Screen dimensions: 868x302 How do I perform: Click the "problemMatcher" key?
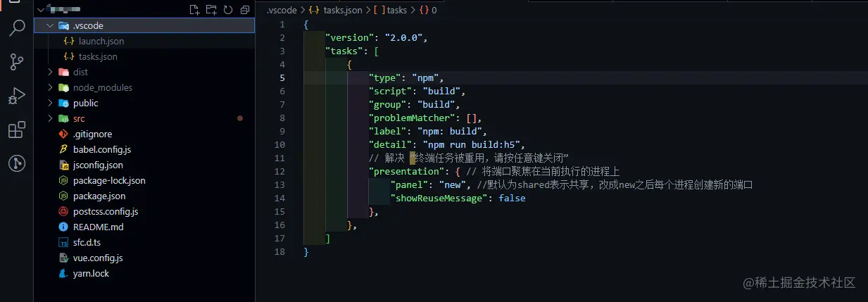click(415, 118)
